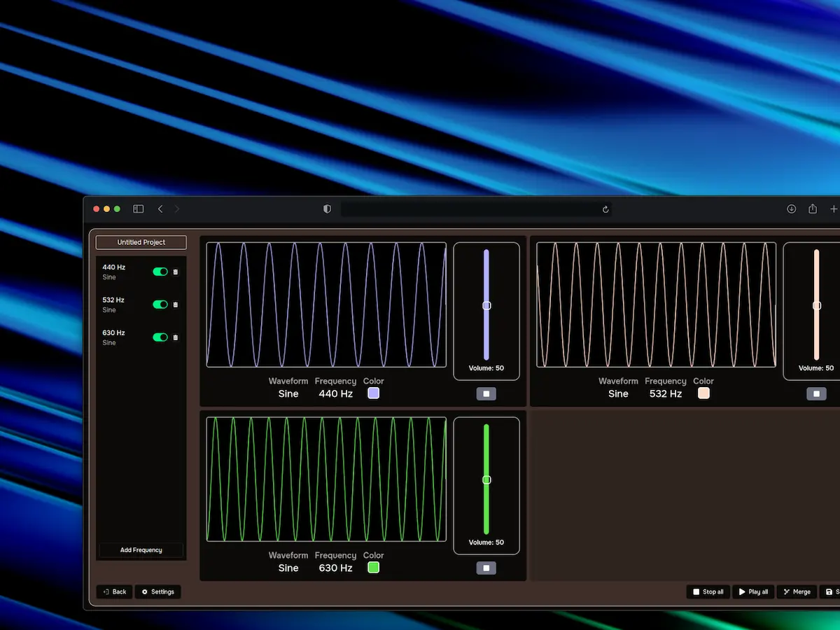Stop the 630 Hz oscillator
Screen dimensions: 840x630
pyautogui.click(x=486, y=568)
